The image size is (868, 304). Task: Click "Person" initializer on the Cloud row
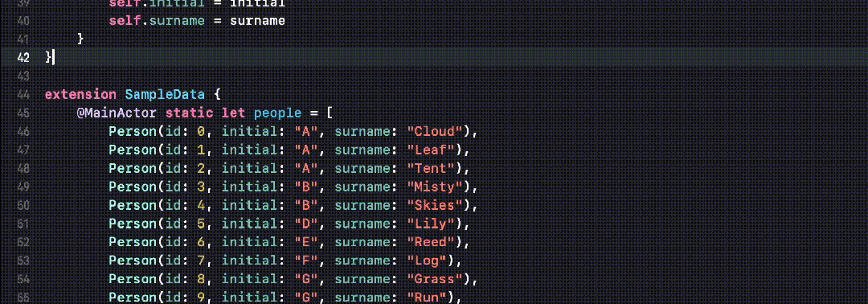coord(133,132)
